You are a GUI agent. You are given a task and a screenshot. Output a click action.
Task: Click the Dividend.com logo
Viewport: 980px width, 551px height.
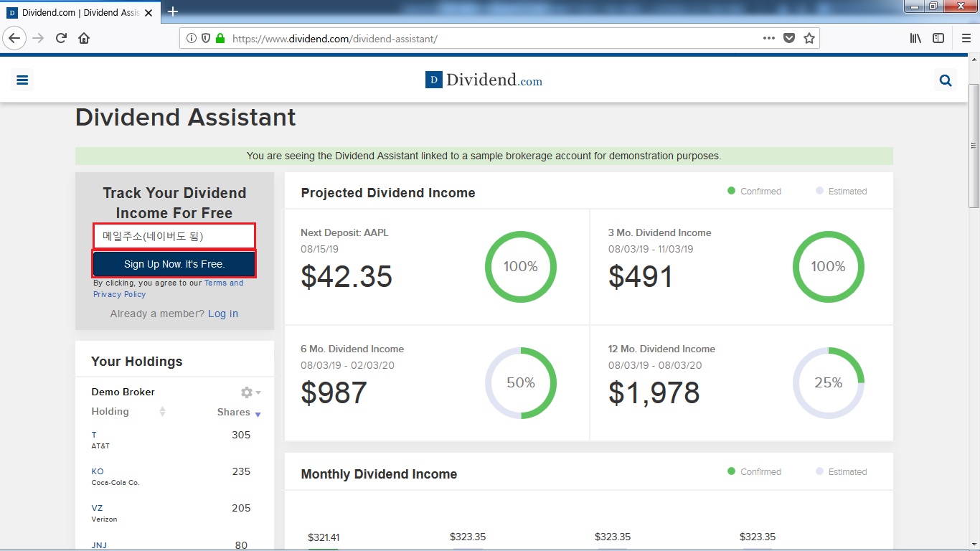(x=484, y=80)
